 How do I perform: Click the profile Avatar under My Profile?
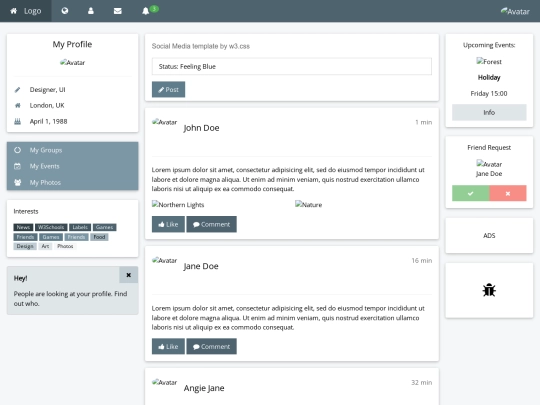click(x=72, y=62)
